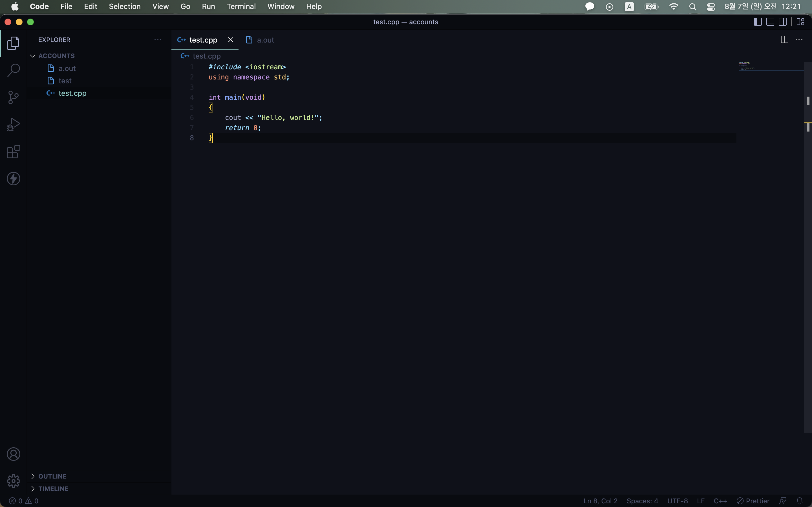Image resolution: width=812 pixels, height=507 pixels.
Task: Toggle the secondary side bar visibility
Action: click(782, 22)
